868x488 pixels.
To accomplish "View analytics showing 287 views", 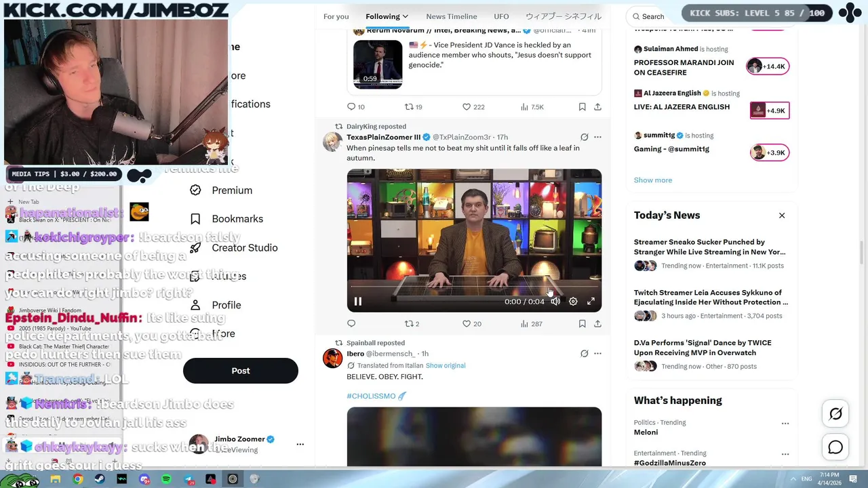I will point(531,324).
